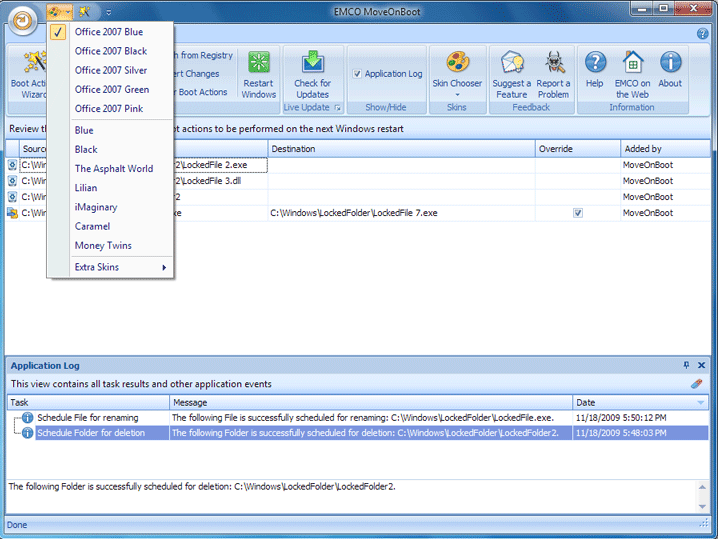Click the help question mark at ribbon corner
Viewport: 718px width, 539px height.
coord(702,33)
